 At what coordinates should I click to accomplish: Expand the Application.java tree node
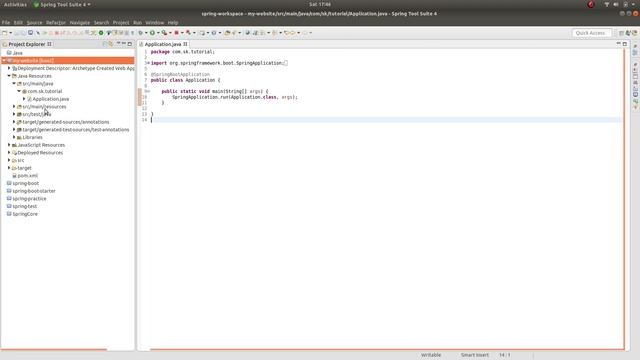tap(24, 99)
